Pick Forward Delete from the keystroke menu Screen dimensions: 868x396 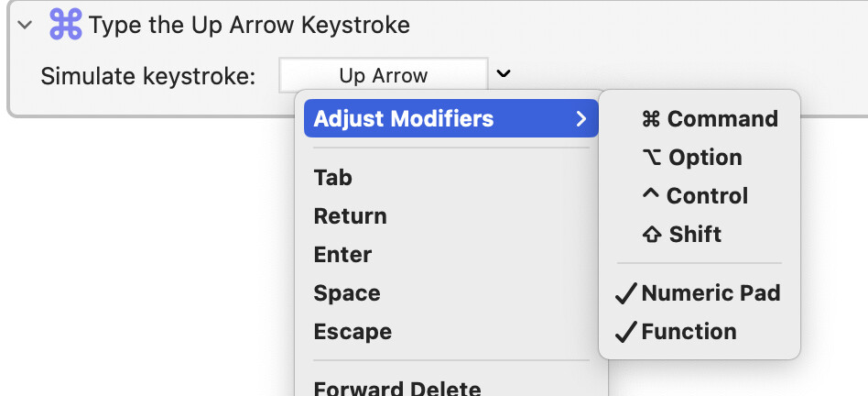coord(397,388)
